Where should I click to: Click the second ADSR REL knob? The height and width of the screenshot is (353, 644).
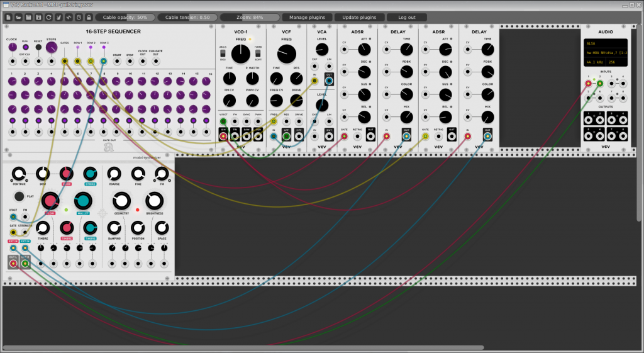(445, 117)
